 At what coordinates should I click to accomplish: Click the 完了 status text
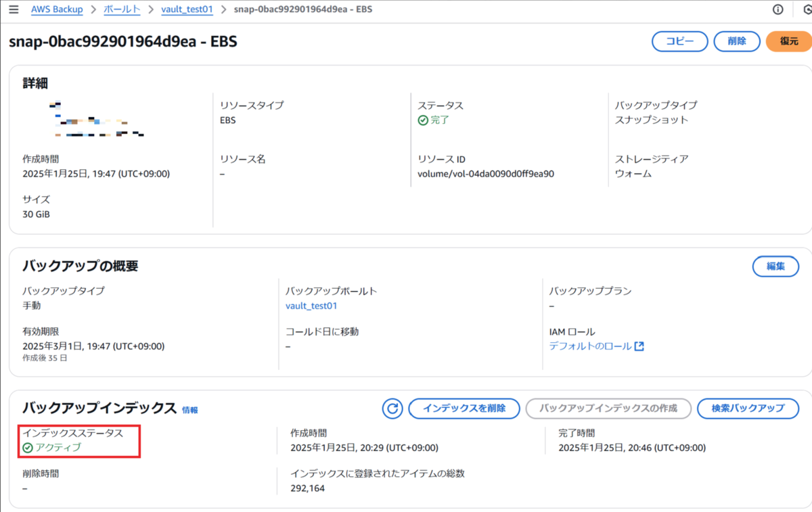tap(440, 120)
